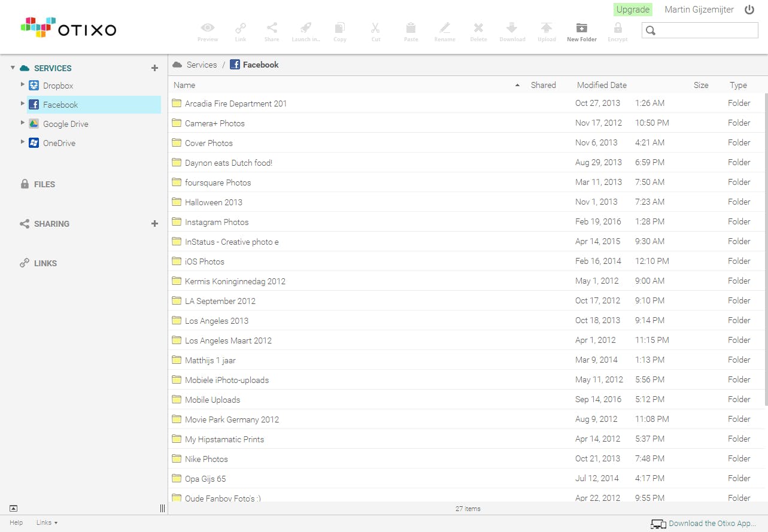Image resolution: width=768 pixels, height=532 pixels.
Task: Add a new service with plus icon
Action: (154, 68)
